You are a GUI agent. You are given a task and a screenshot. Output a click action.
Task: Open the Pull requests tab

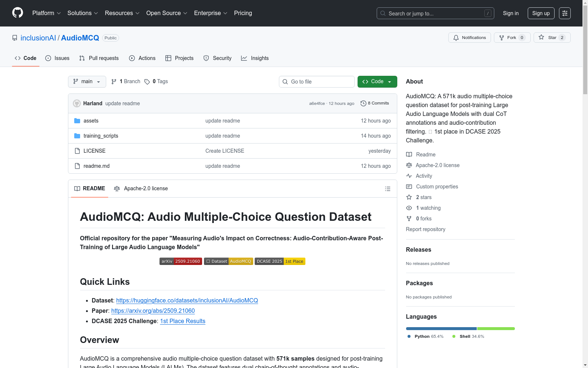click(99, 58)
